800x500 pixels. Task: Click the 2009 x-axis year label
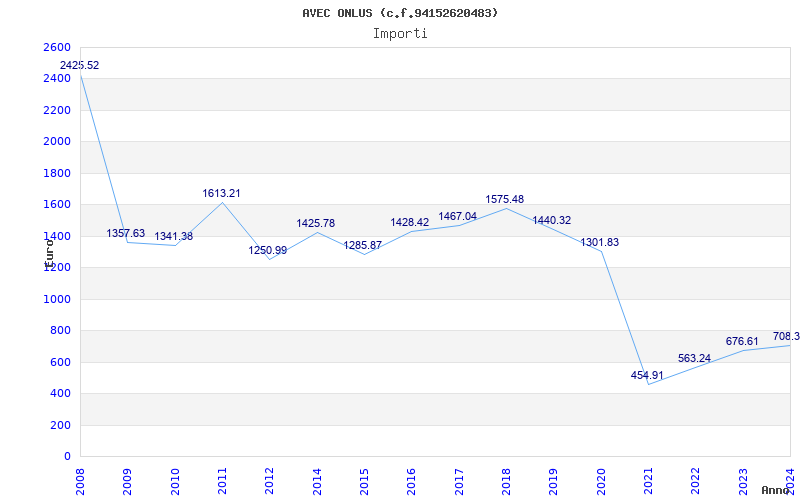click(128, 481)
